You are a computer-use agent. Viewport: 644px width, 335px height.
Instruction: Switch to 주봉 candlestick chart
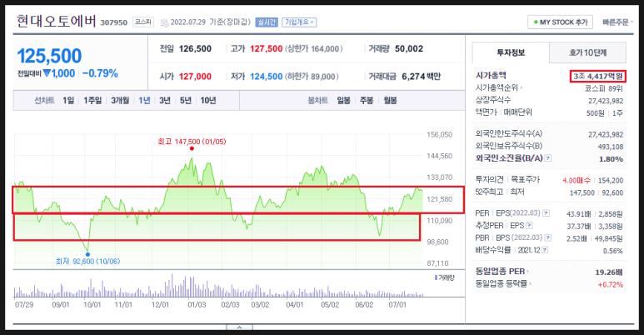367,100
